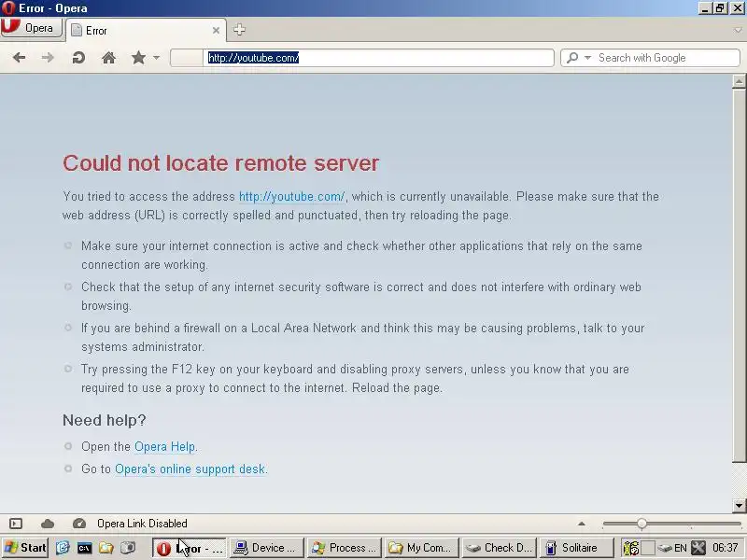The height and width of the screenshot is (560, 747).
Task: Follow the http://youtube.com/ link in error text
Action: (291, 196)
